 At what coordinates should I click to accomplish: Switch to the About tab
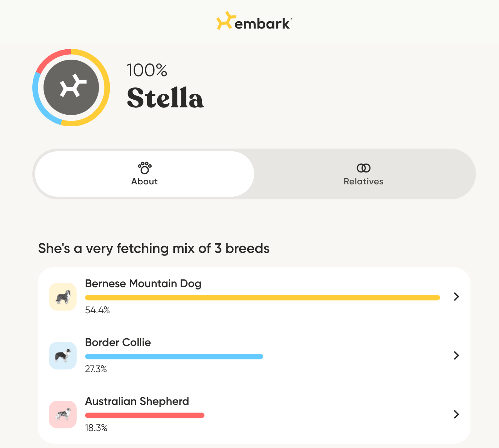click(144, 174)
